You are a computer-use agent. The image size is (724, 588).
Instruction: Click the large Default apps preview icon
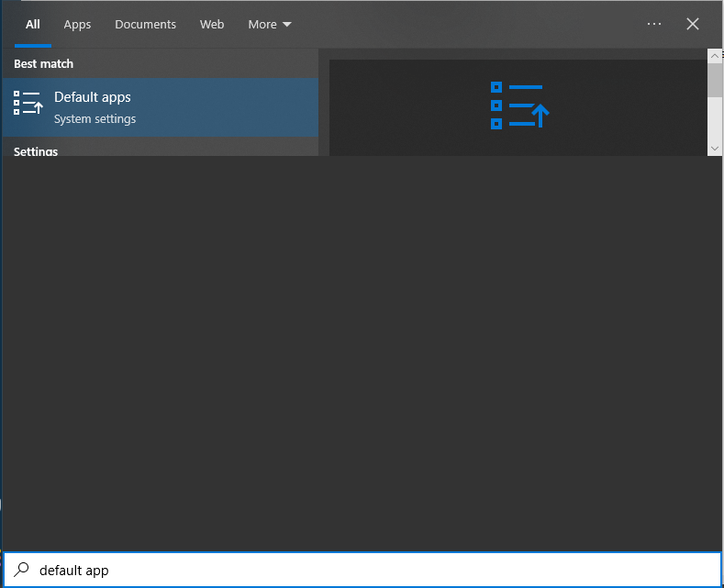[x=519, y=105]
